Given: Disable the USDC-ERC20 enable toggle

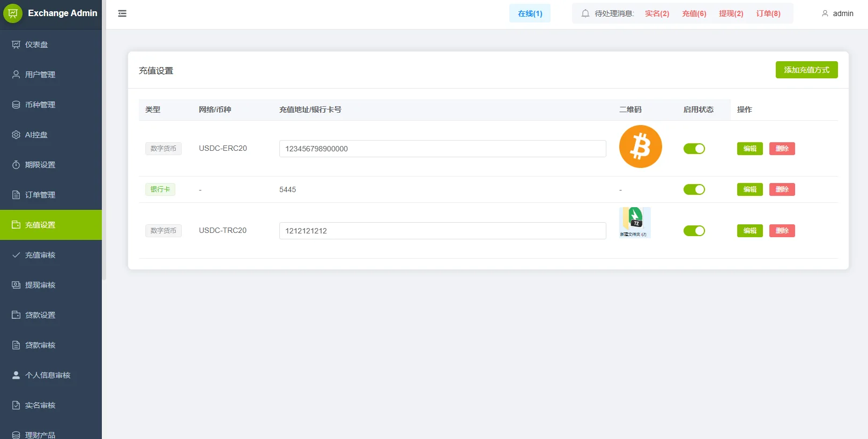Looking at the screenshot, I should point(694,149).
